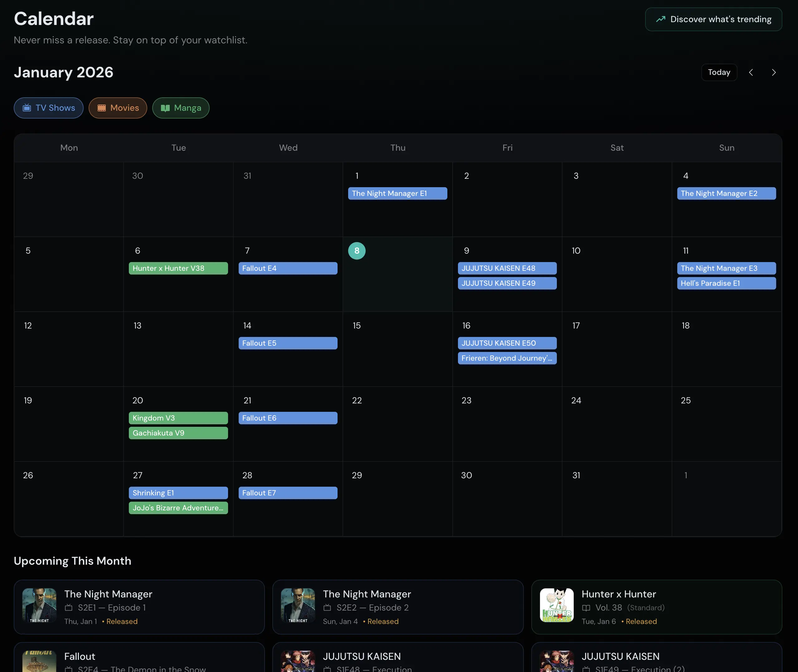Open Fallout E7 calendar event

tap(288, 493)
